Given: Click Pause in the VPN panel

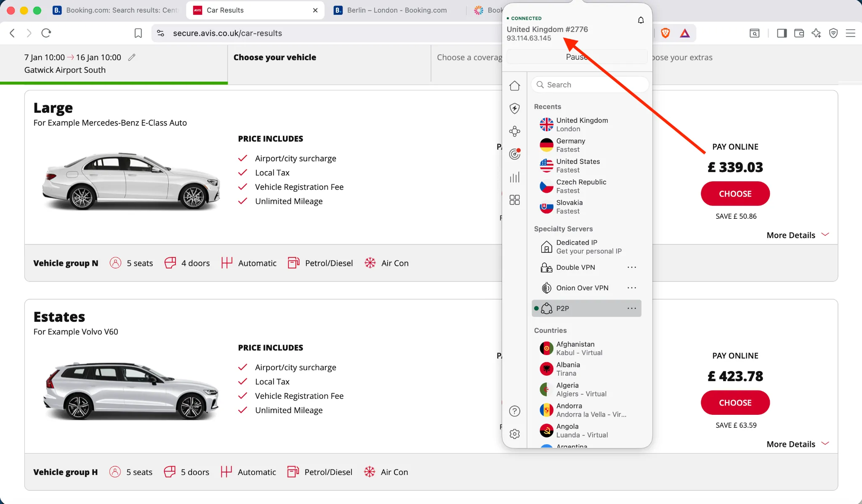Looking at the screenshot, I should click(577, 56).
